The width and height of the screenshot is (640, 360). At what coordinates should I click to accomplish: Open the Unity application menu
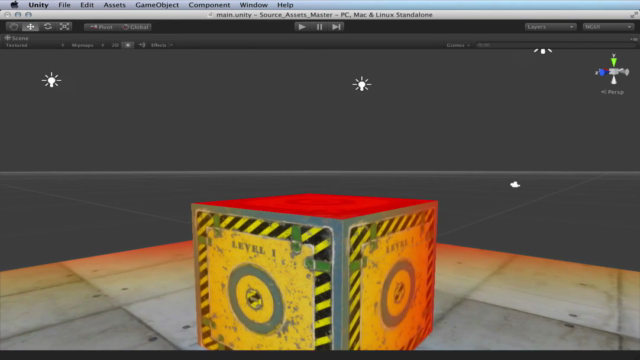pos(38,5)
